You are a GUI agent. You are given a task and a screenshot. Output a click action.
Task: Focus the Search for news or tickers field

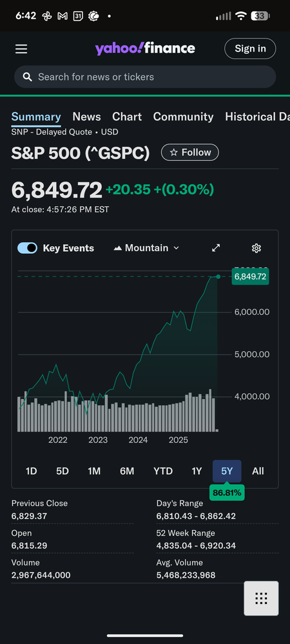pos(145,77)
